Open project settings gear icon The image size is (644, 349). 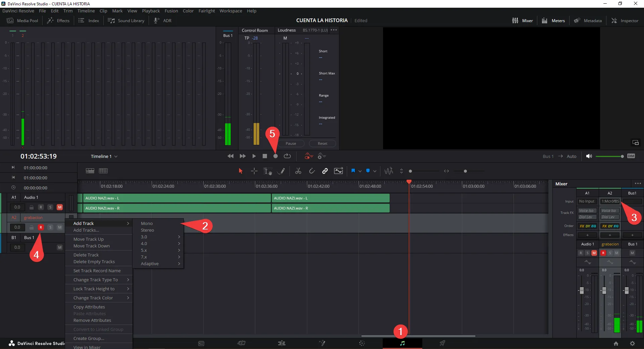tap(632, 343)
